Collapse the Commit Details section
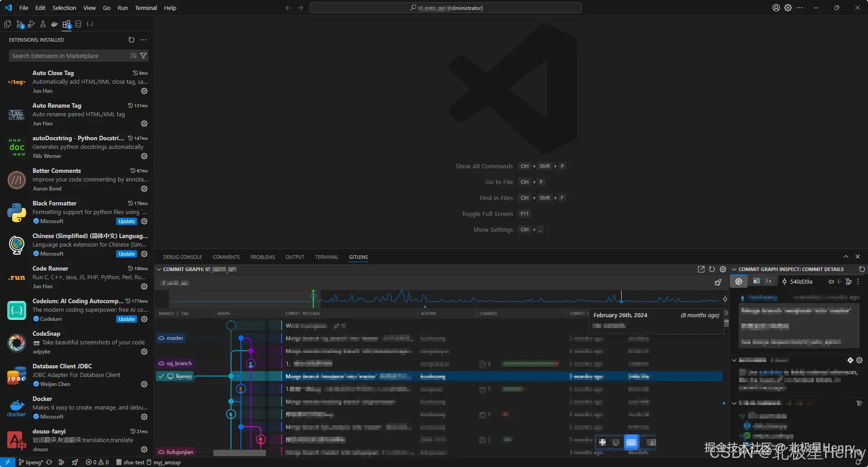The image size is (868, 467). pos(734,269)
